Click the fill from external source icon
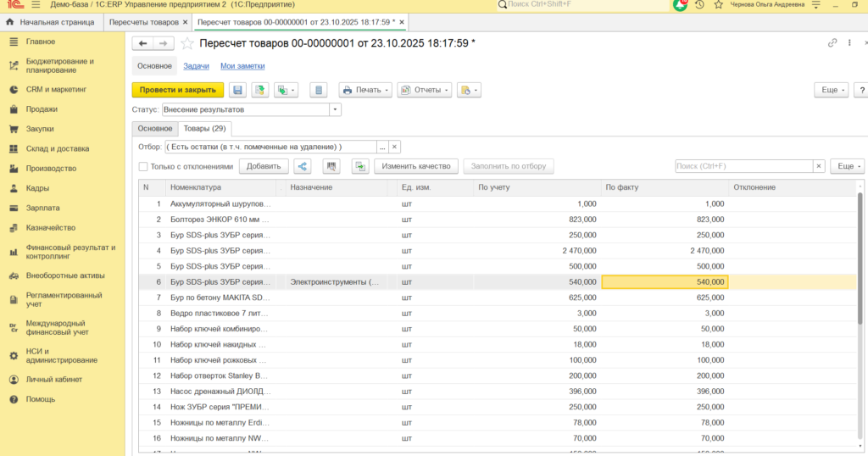The image size is (868, 456). 360,166
